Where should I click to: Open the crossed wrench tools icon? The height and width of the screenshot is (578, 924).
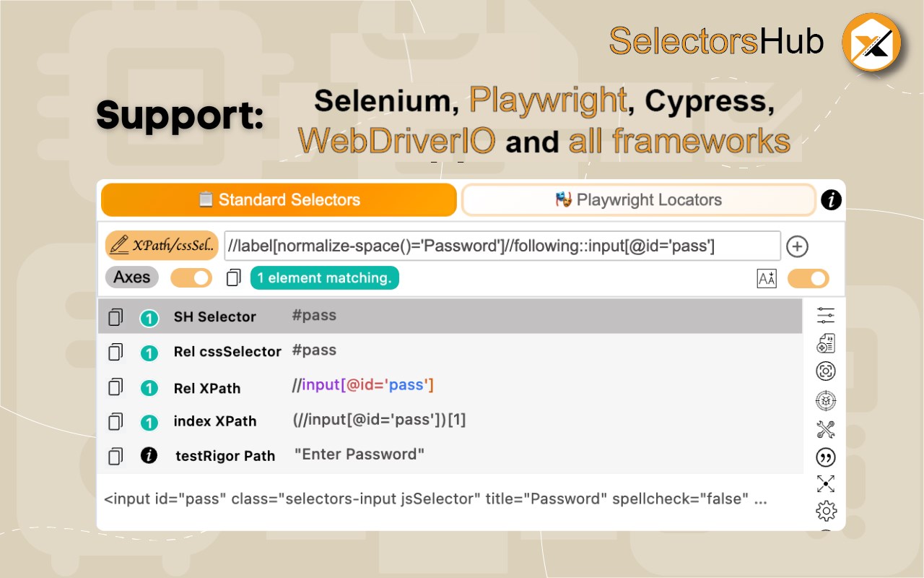point(826,429)
